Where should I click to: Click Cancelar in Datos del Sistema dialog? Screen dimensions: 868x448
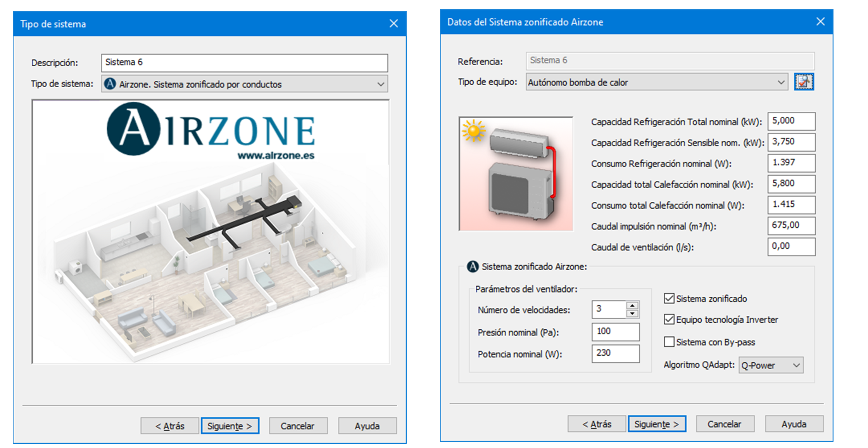(x=725, y=424)
